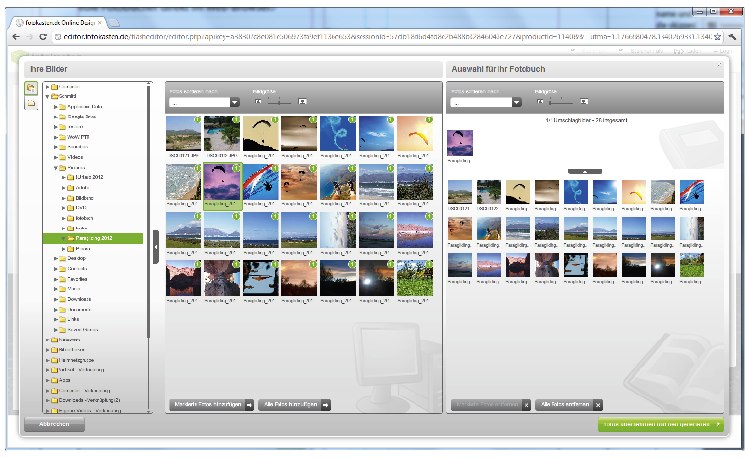
Task: Maximize the dialog via top-right corner icon
Action: [x=718, y=65]
